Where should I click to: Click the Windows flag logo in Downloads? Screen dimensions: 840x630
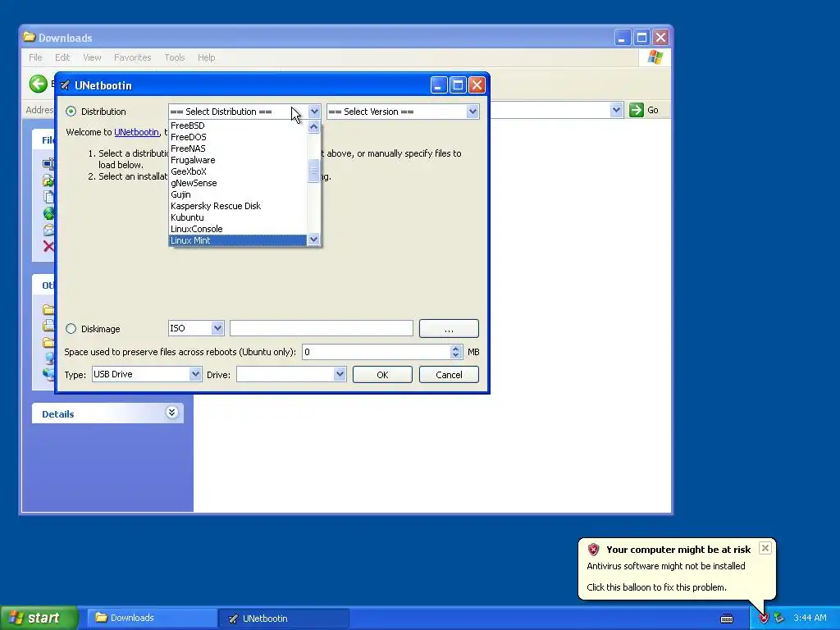coord(655,57)
